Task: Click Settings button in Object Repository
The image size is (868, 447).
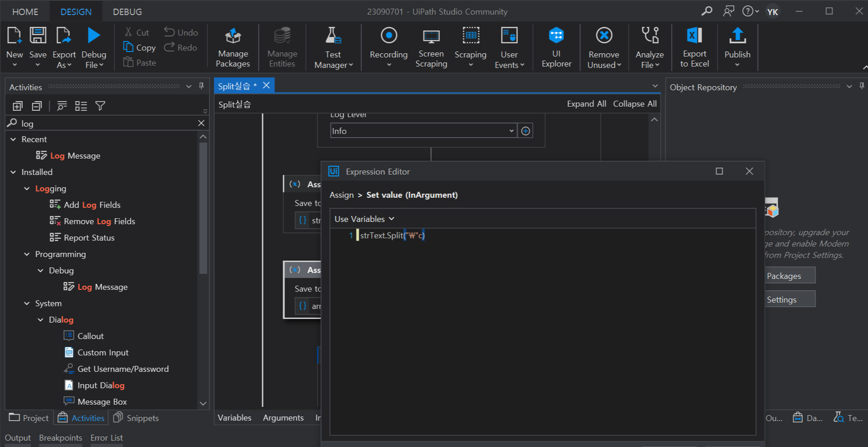Action: coord(790,299)
